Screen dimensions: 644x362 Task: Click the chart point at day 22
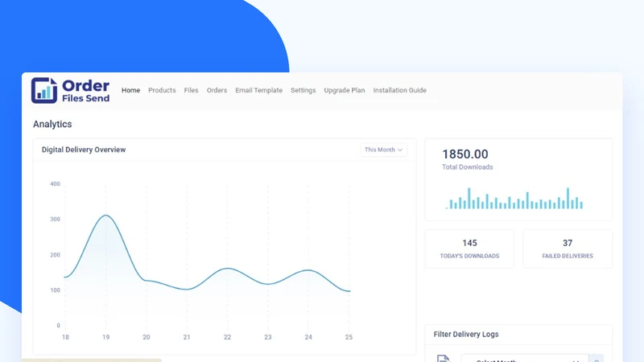pyautogui.click(x=228, y=269)
